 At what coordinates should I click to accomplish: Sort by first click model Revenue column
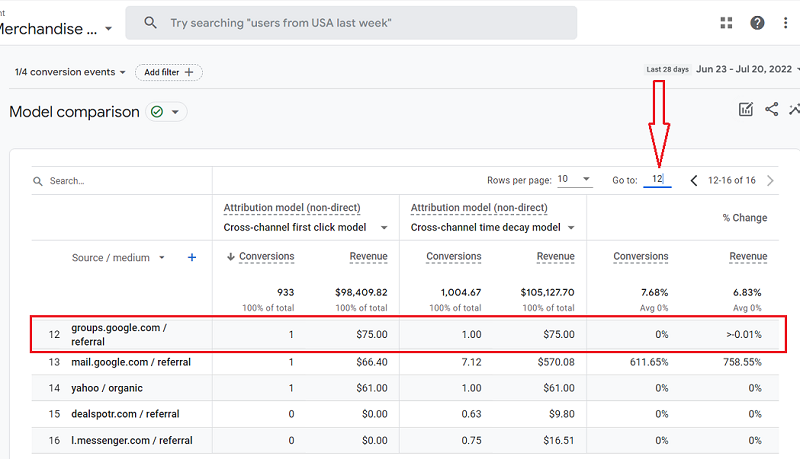(x=368, y=257)
